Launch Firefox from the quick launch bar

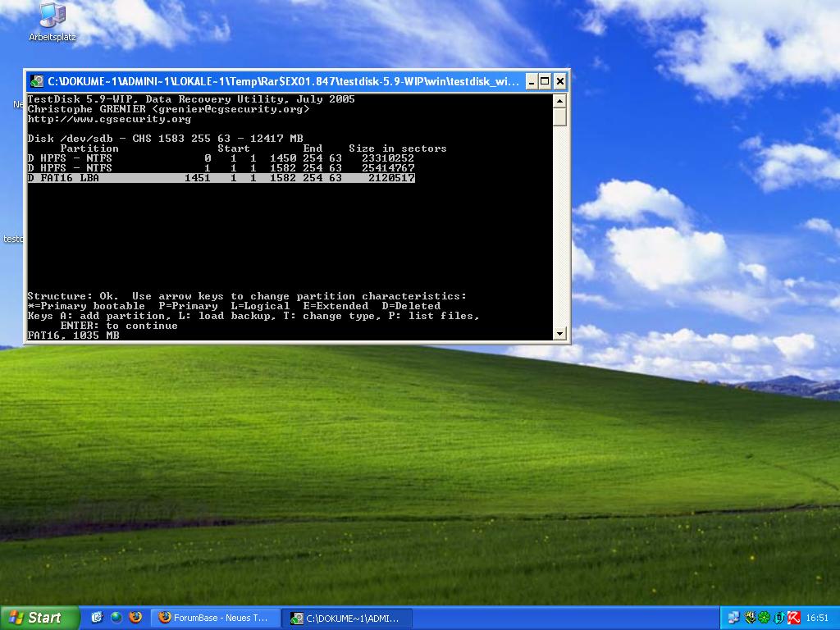click(135, 618)
